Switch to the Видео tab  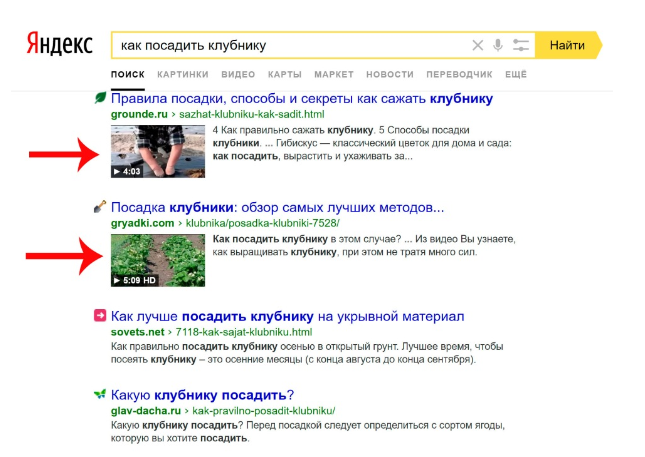click(238, 75)
